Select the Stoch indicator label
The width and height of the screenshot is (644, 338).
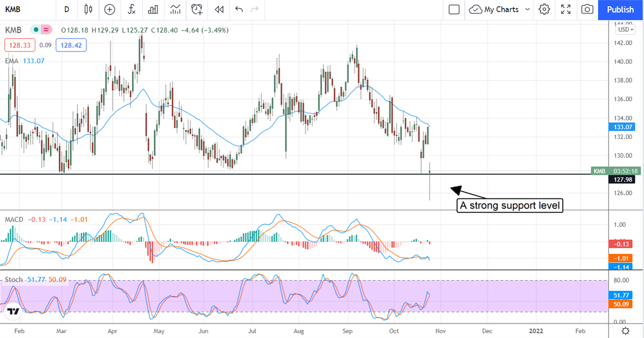[13, 280]
